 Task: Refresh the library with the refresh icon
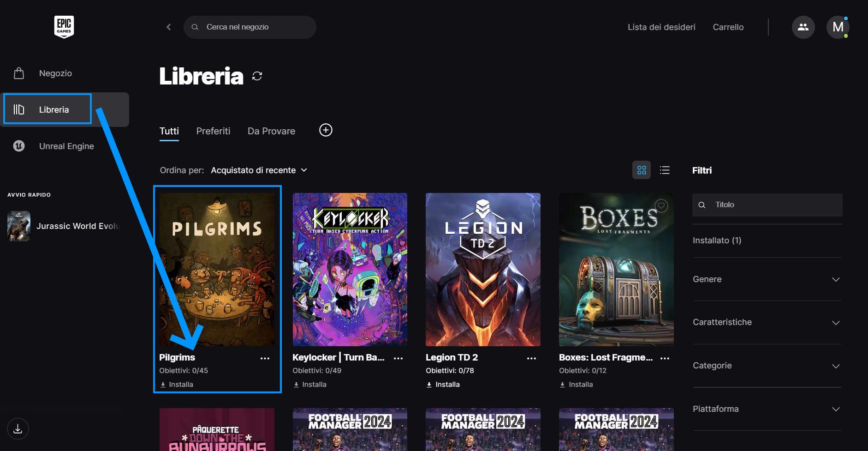[x=257, y=76]
